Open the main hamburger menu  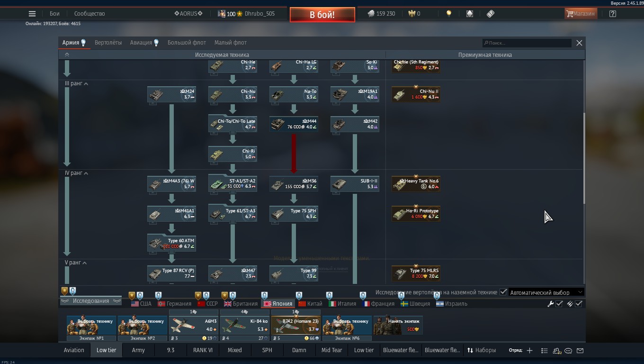[32, 14]
